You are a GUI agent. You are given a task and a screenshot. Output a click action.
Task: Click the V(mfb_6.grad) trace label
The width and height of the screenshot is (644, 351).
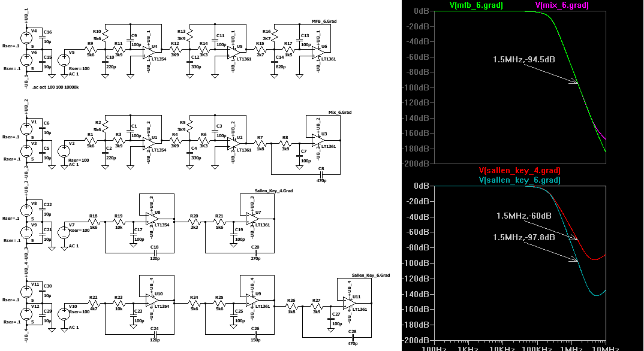(476, 5)
